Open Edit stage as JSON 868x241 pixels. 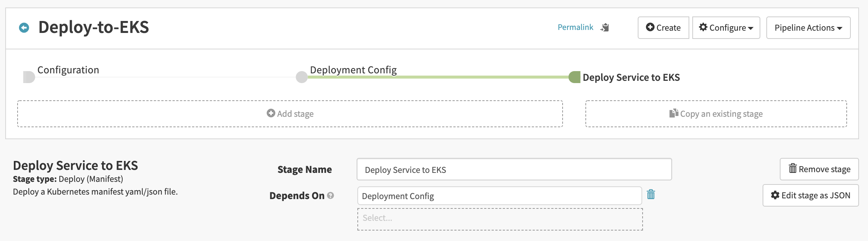pyautogui.click(x=810, y=195)
